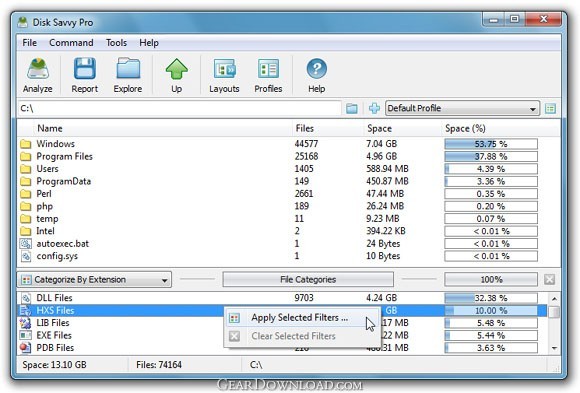Click the 44577 files count
The height and width of the screenshot is (393, 580).
[x=306, y=144]
